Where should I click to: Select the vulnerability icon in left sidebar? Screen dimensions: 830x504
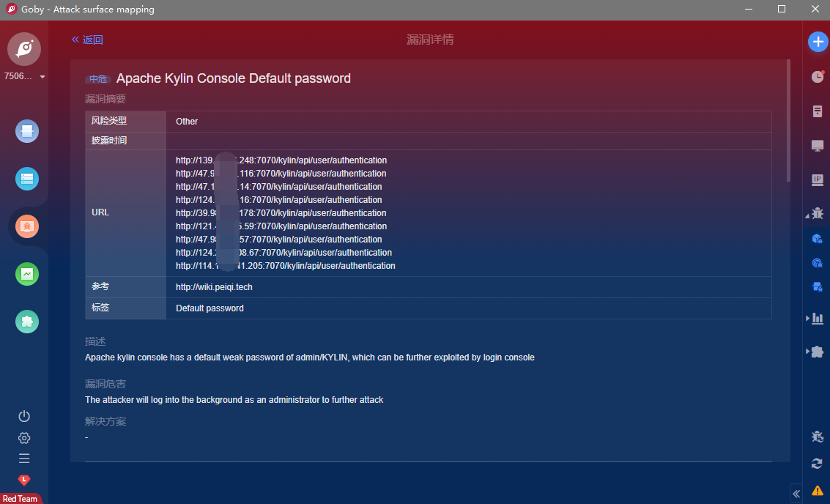pos(27,226)
